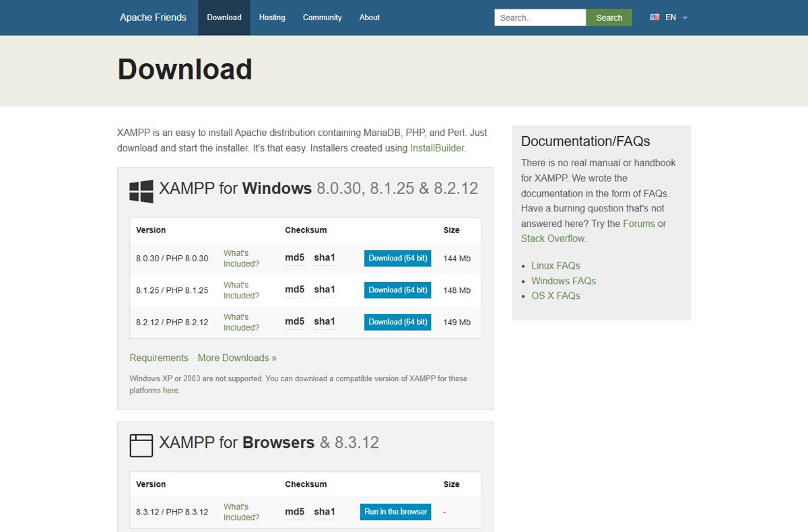Visit the Forums link
Screen dimensions: 808x532
pyautogui.click(x=639, y=224)
